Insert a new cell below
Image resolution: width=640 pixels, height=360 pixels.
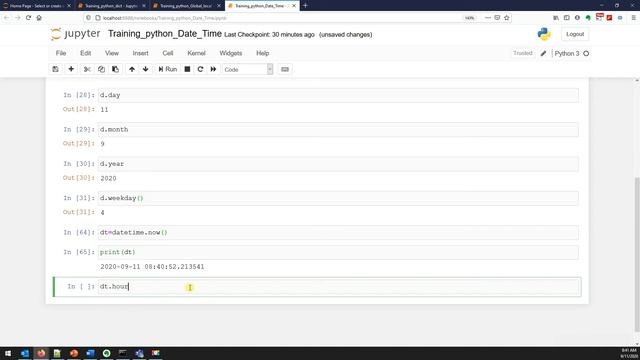(71, 69)
